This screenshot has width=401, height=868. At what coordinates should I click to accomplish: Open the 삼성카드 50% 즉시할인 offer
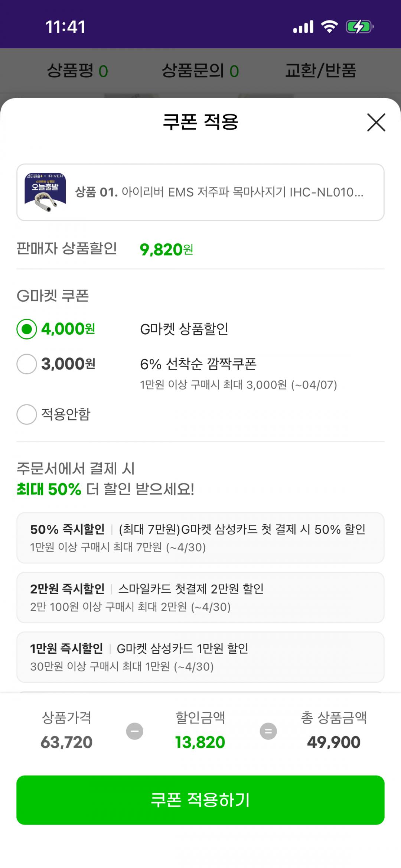[x=200, y=538]
